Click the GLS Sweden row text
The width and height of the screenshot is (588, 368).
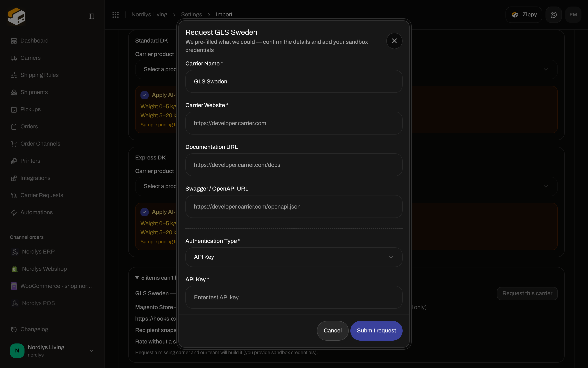[152, 293]
